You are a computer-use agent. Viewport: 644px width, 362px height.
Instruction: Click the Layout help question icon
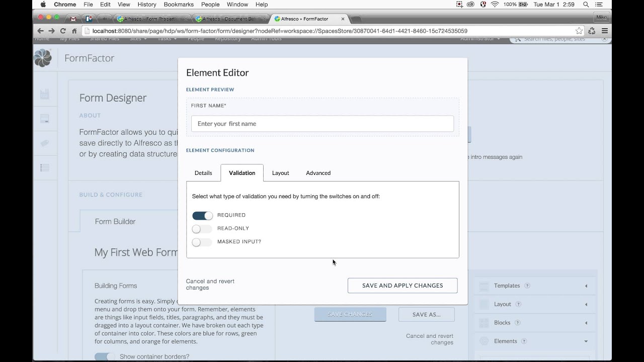518,304
